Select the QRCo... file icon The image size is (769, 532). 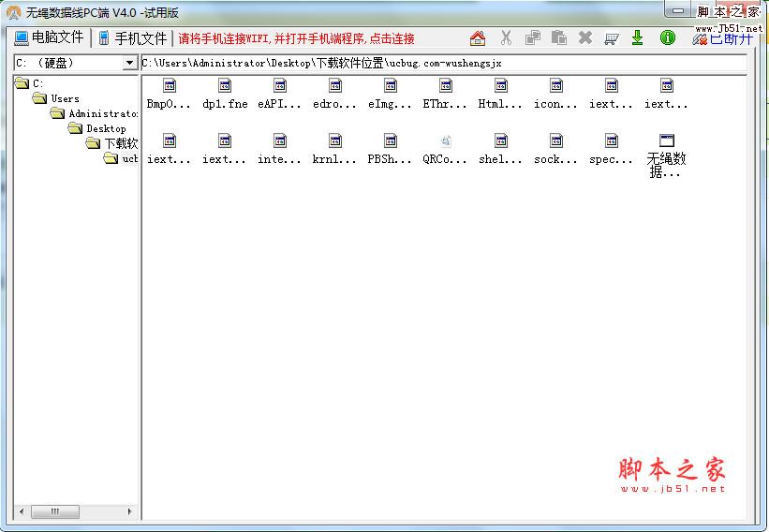tap(445, 141)
